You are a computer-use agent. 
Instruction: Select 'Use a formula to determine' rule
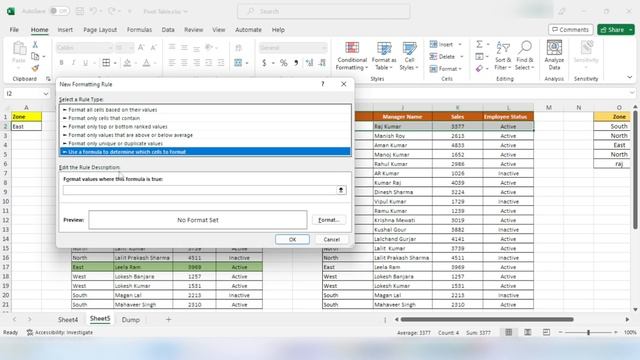pos(205,152)
